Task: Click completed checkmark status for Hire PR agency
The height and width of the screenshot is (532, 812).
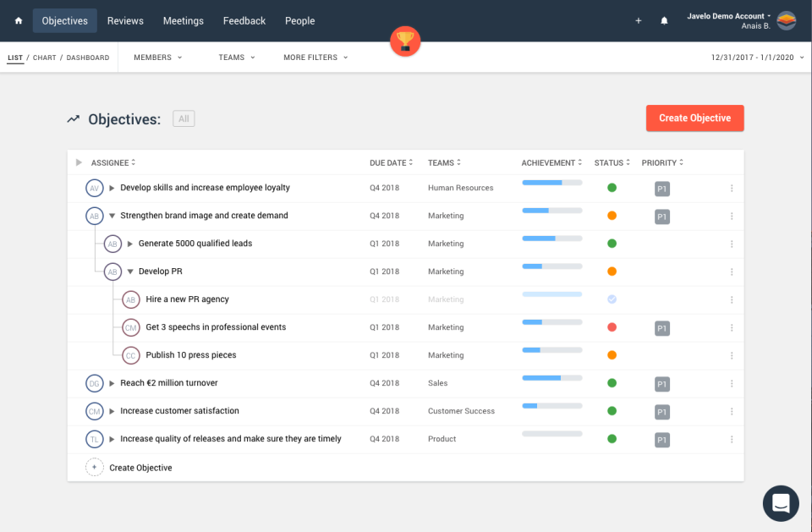Action: (x=612, y=299)
